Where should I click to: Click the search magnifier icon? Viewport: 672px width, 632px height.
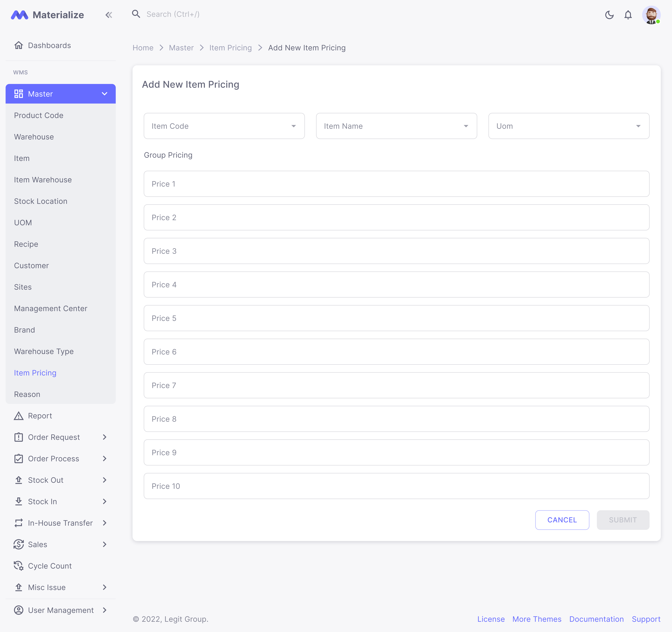coord(136,14)
